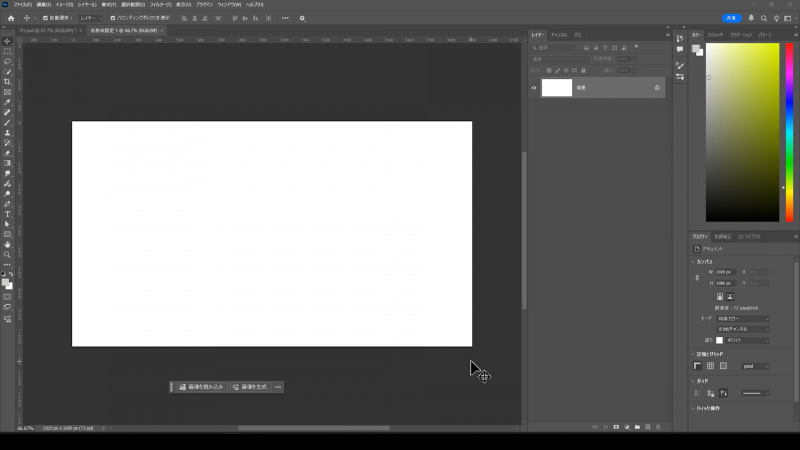800x450 pixels.
Task: Open the RGBカラー mode dropdown
Action: point(743,319)
